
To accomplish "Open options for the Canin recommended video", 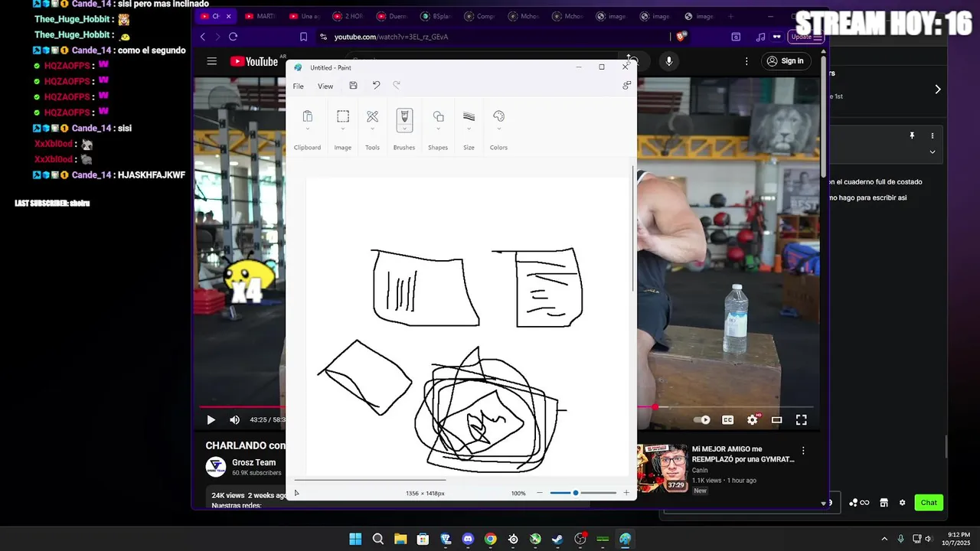I will [x=803, y=451].
